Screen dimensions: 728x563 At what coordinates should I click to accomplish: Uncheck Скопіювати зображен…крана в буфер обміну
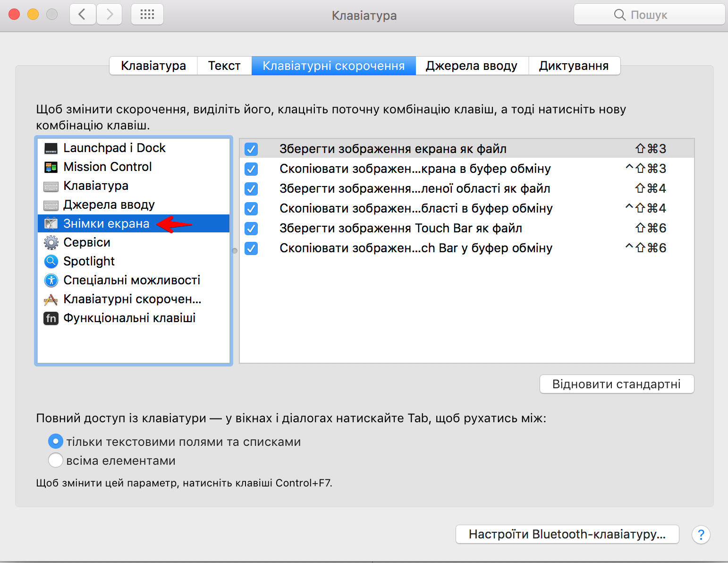click(x=251, y=169)
